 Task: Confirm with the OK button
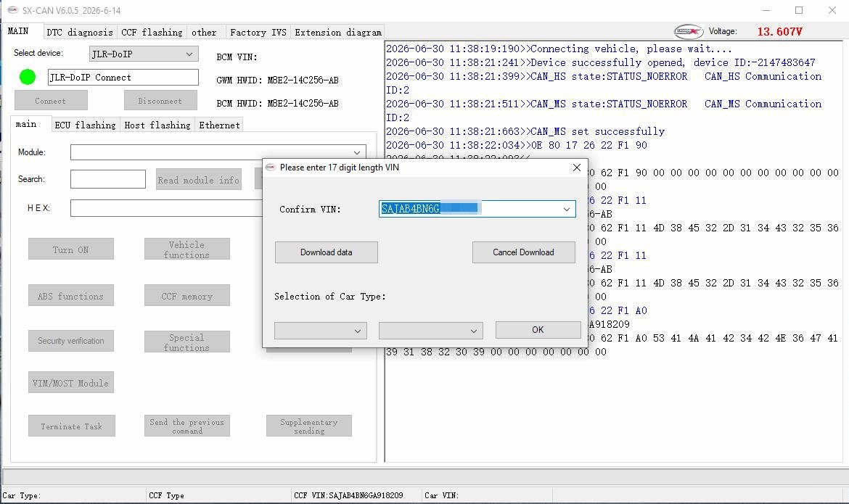pos(538,330)
